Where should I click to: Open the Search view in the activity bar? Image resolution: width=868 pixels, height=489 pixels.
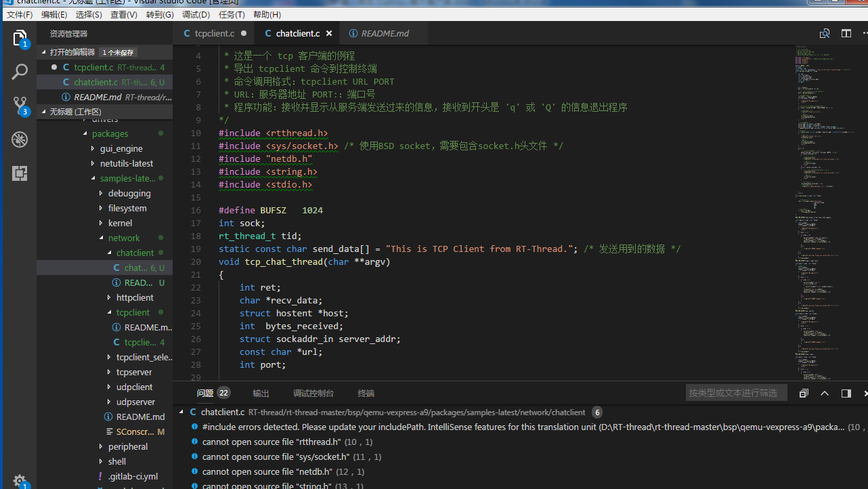[20, 71]
